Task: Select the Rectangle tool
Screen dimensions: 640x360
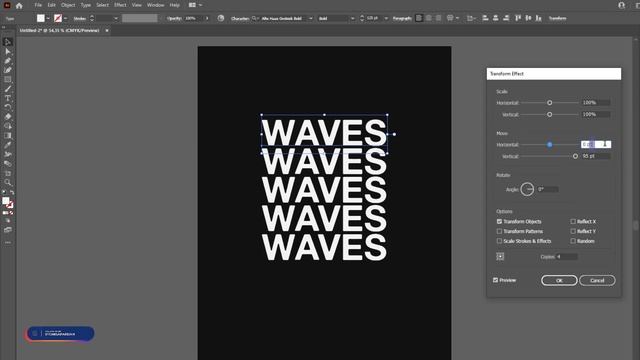Action: 8,80
